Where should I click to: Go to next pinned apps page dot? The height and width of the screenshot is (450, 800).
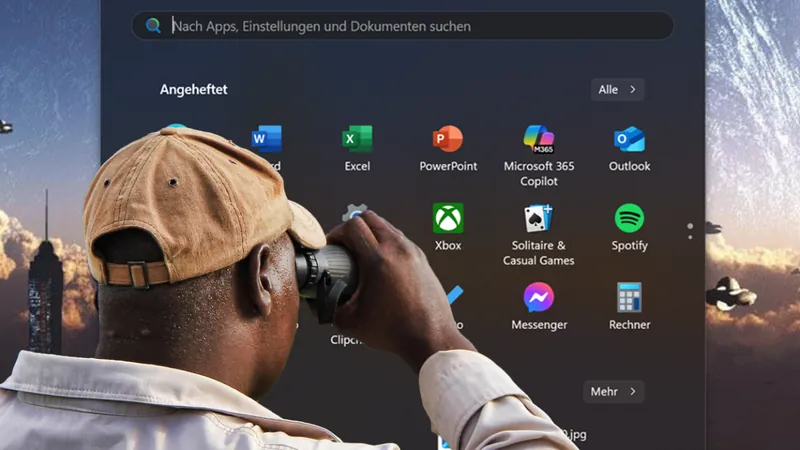pyautogui.click(x=690, y=237)
